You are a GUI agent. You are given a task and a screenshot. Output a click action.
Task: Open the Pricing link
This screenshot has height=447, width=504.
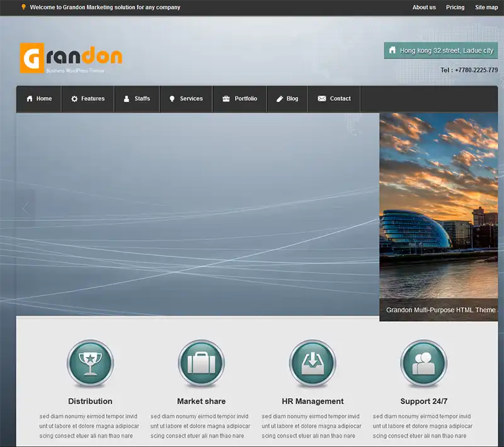[455, 8]
